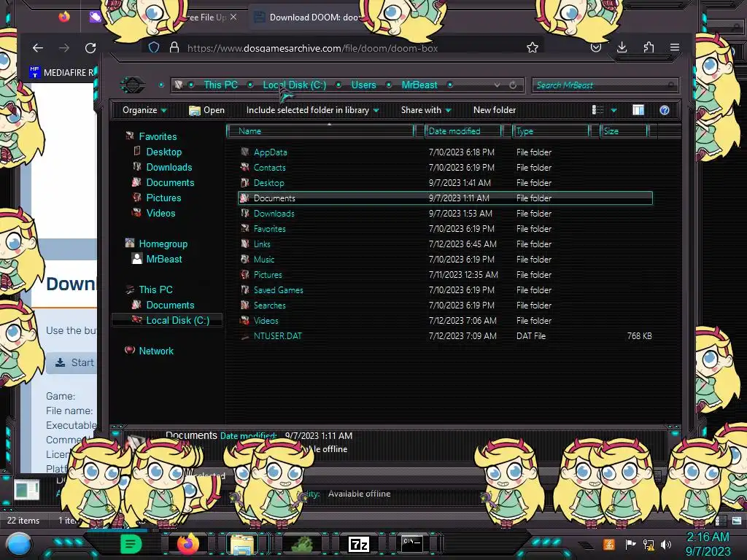Open green notes app on taskbar
The height and width of the screenshot is (560, 747).
click(131, 544)
